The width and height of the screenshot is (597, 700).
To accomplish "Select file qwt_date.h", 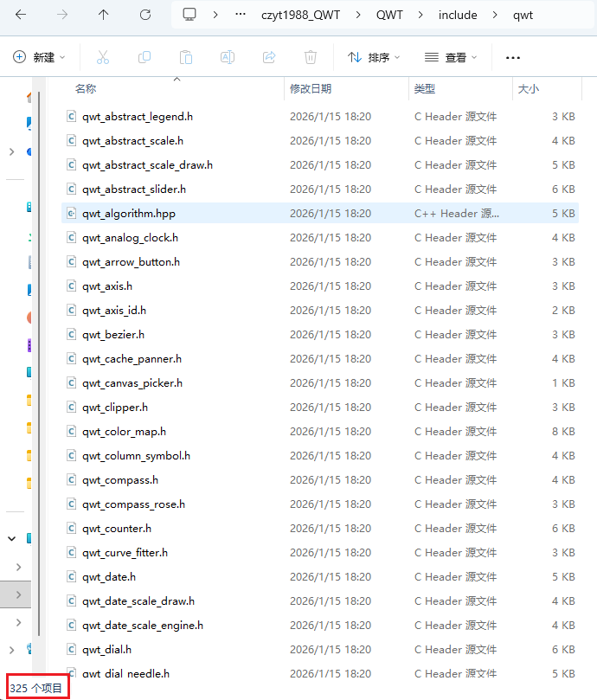I will (x=320, y=577).
